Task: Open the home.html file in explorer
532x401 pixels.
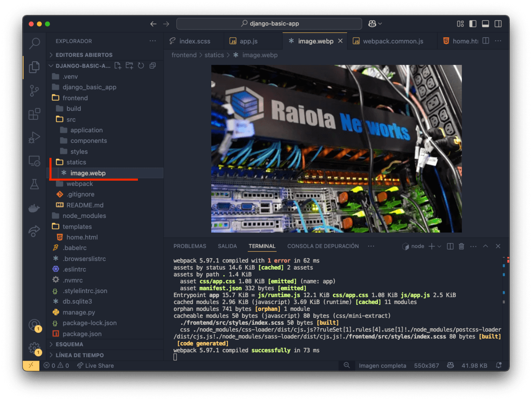Action: point(105,237)
